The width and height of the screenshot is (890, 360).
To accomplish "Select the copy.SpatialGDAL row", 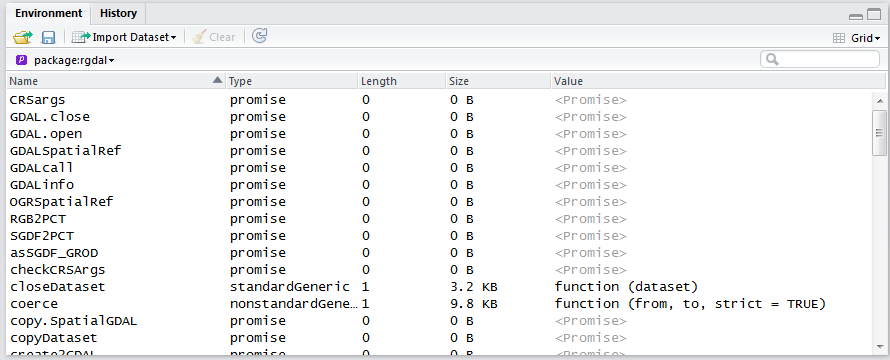I will (439, 321).
